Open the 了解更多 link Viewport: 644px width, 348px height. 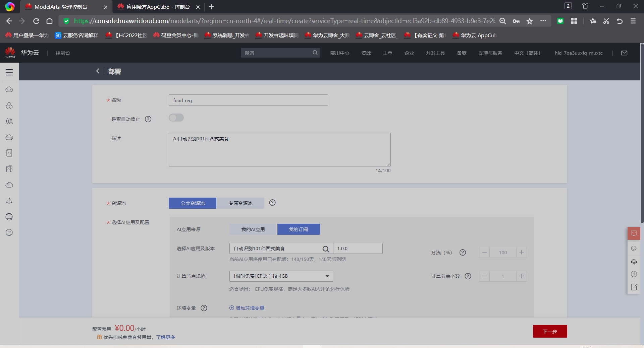(x=166, y=337)
